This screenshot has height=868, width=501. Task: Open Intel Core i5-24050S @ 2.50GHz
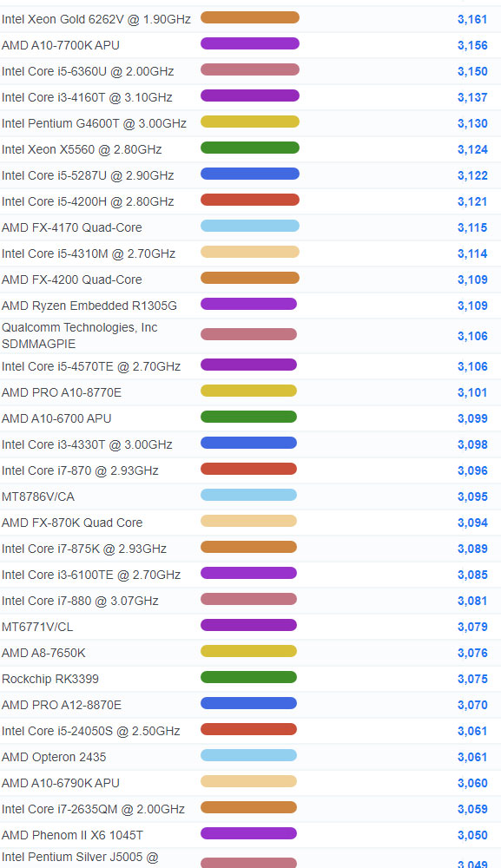point(91,731)
